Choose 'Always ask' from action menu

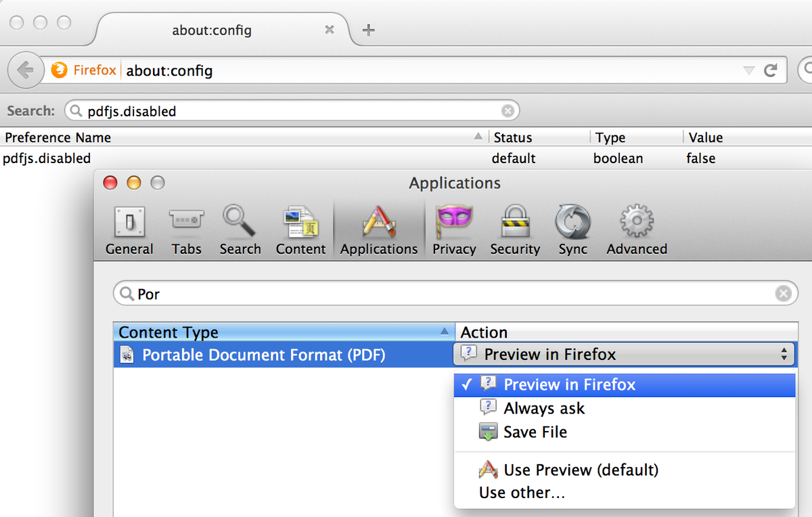[625, 408]
